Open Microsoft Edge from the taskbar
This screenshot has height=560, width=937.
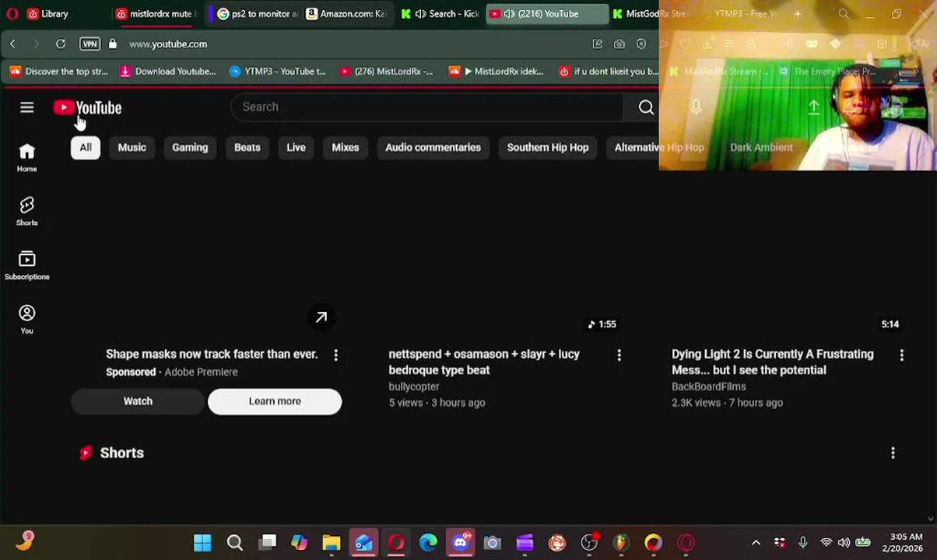point(428,542)
